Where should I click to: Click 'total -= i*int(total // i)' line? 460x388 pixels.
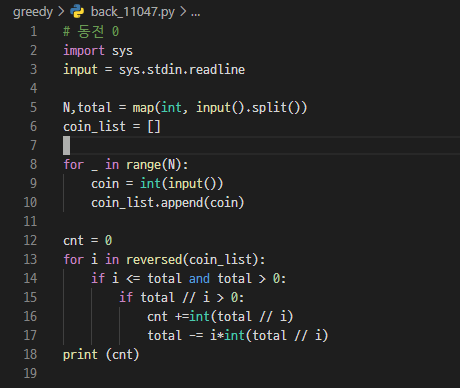pyautogui.click(x=238, y=336)
